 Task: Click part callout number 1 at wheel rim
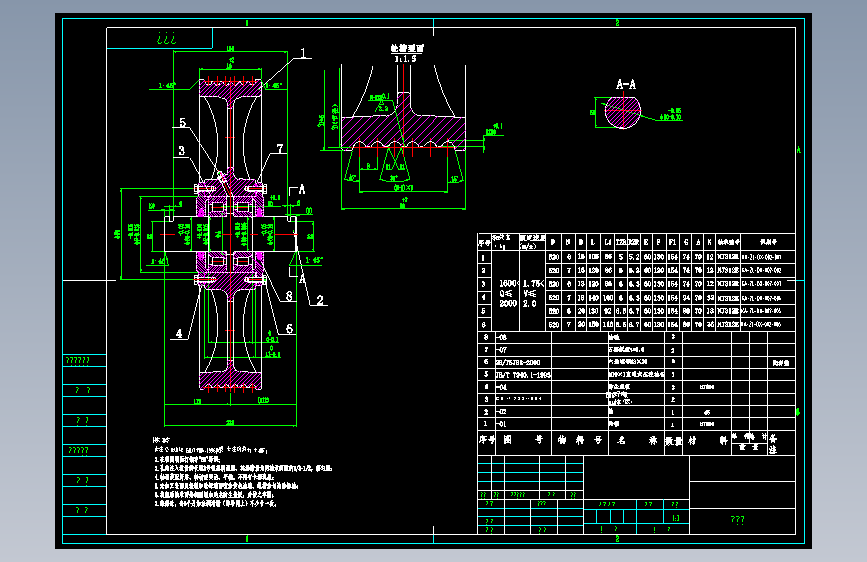click(302, 54)
